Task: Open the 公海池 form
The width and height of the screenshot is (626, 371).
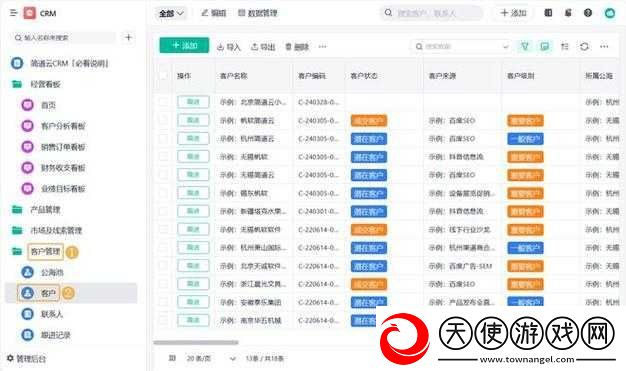Action: click(x=43, y=272)
